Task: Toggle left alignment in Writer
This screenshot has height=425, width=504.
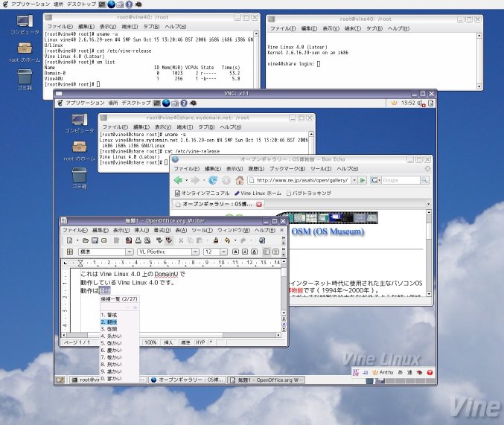Action: tap(266, 252)
